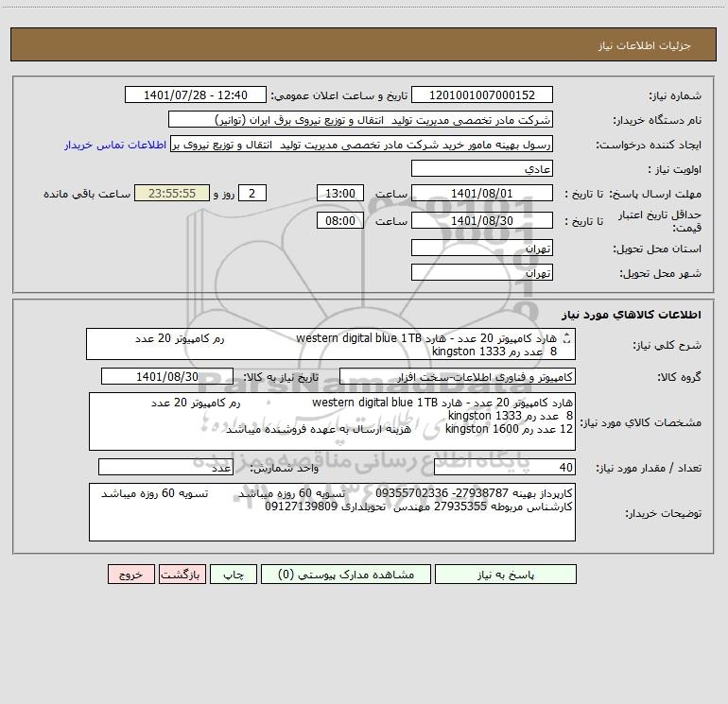
Task: Click the deadline time field 13:00
Action: 339,193
